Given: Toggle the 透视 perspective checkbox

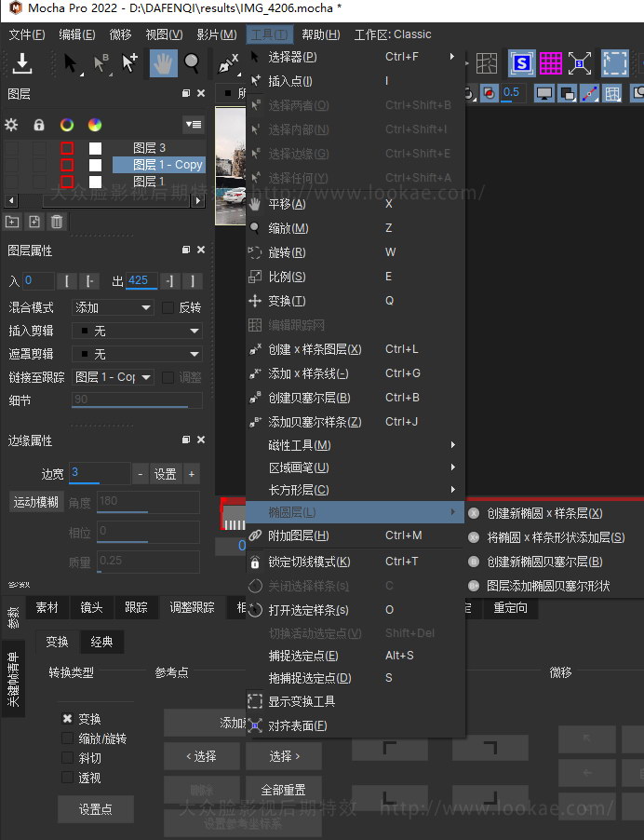Looking at the screenshot, I should (67, 778).
